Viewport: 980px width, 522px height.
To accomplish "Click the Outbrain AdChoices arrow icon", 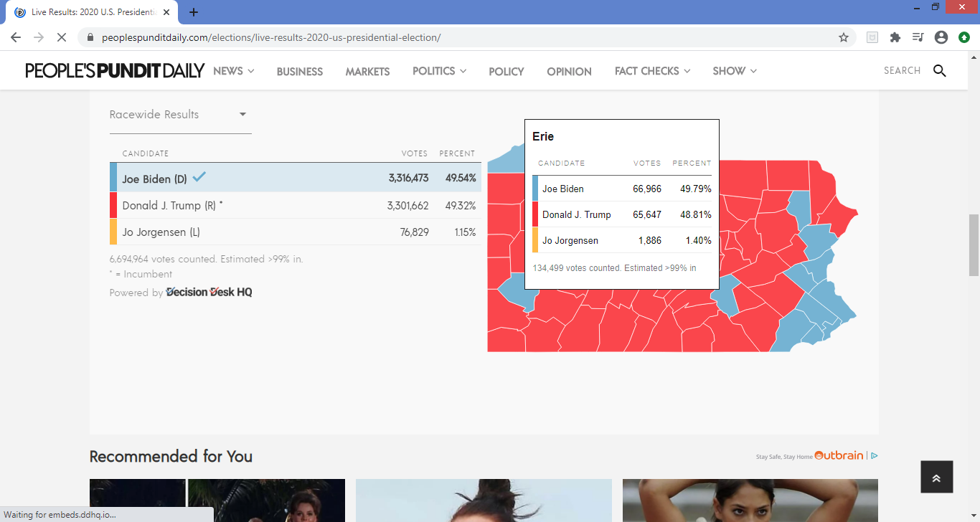I will point(875,455).
